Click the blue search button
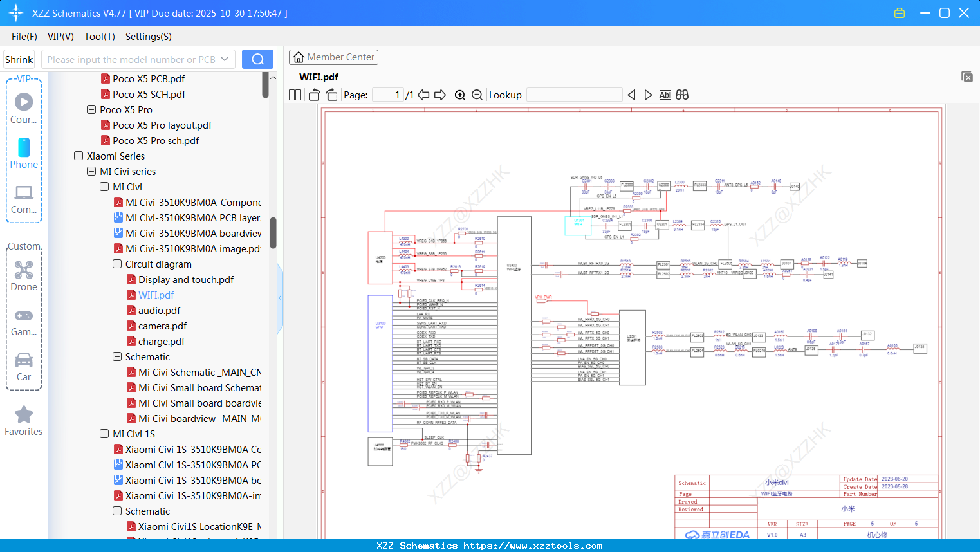The image size is (980, 552). coord(257,59)
